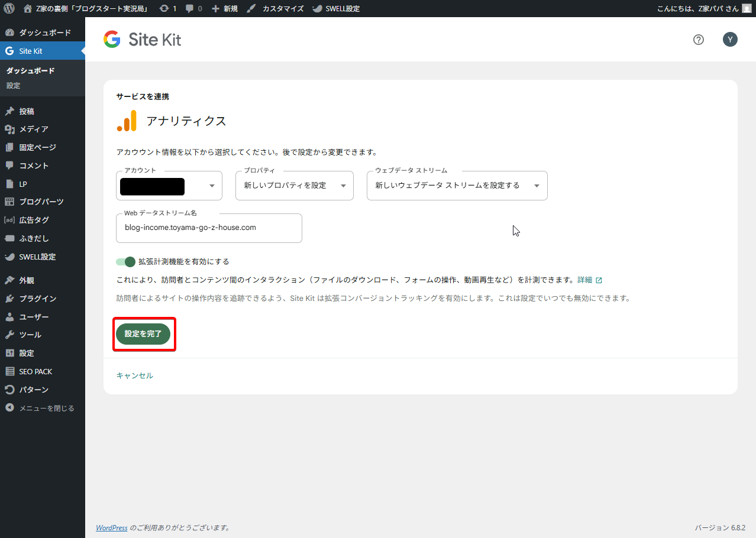Viewport: 756px width, 538px height.
Task: Collapse the menu with メニューを閉じる
Action: pyautogui.click(x=43, y=408)
